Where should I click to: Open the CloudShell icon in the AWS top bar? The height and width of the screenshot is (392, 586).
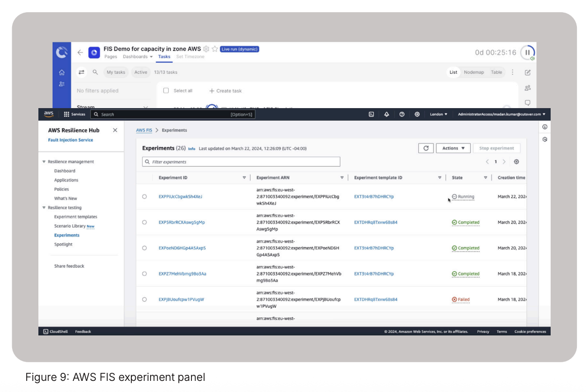(371, 114)
